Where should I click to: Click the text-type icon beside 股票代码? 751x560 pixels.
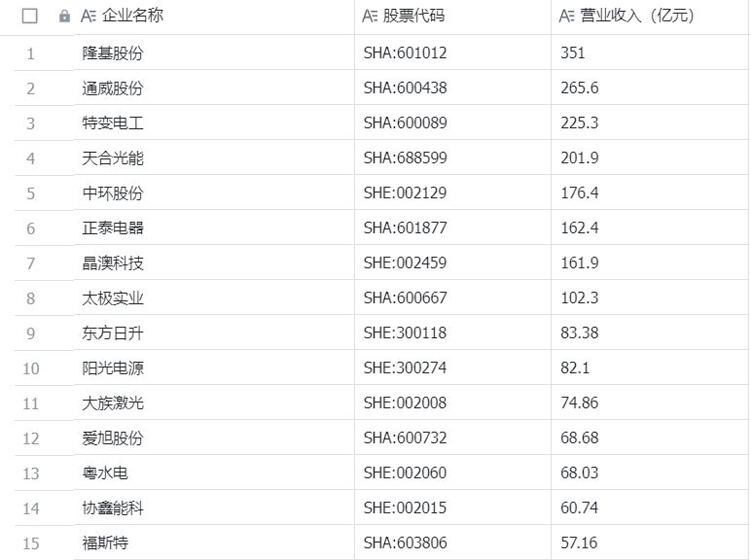370,17
